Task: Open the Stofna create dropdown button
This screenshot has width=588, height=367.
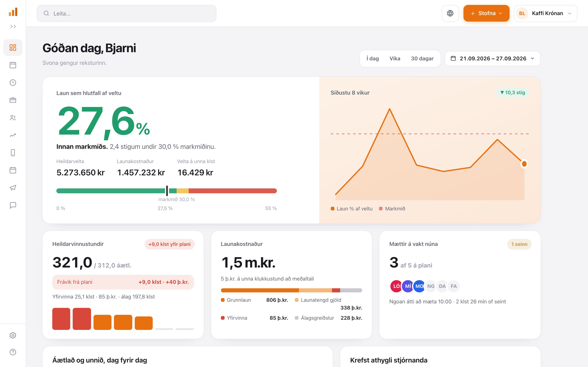Action: (486, 13)
